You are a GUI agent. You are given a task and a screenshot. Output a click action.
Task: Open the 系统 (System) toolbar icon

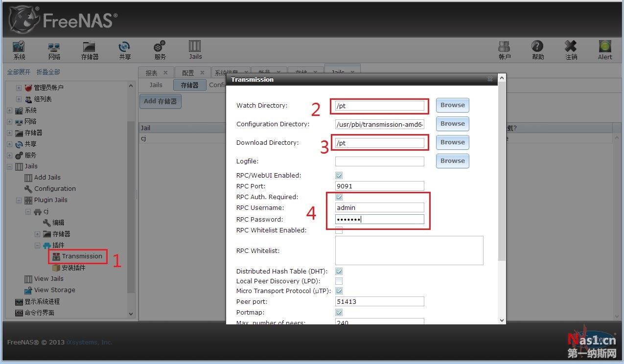(20, 50)
